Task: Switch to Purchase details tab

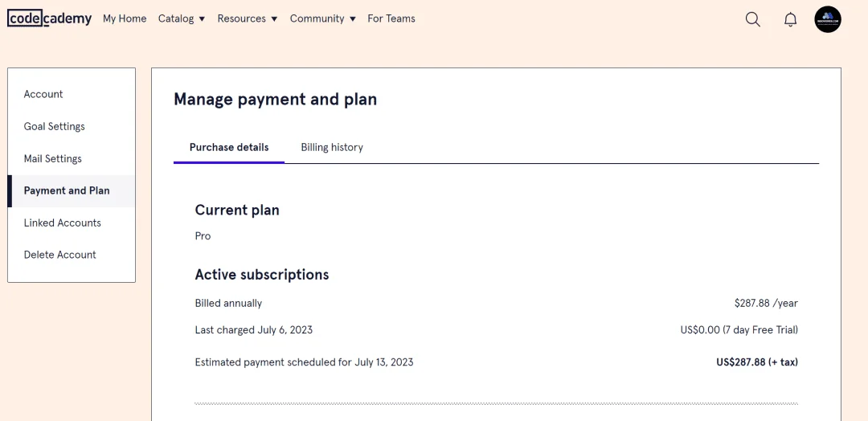Action: 229,147
